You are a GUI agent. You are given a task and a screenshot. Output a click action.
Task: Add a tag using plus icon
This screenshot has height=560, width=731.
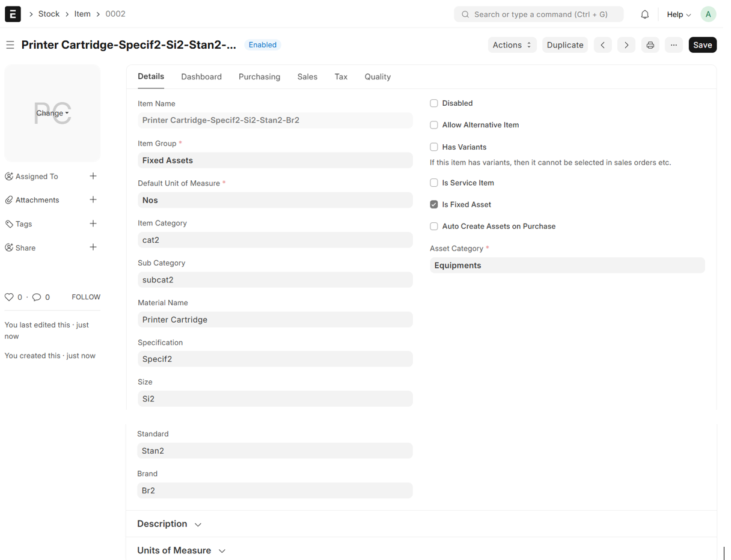tap(93, 224)
